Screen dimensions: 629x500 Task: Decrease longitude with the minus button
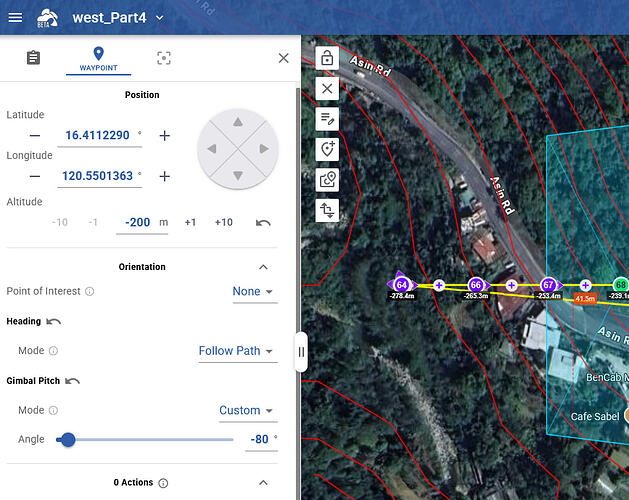click(x=35, y=176)
